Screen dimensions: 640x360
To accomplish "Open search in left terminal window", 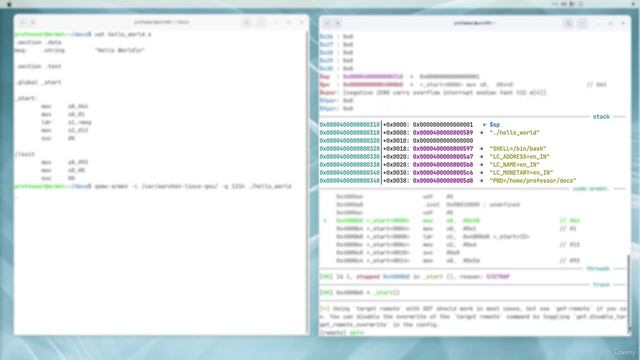I will point(247,22).
